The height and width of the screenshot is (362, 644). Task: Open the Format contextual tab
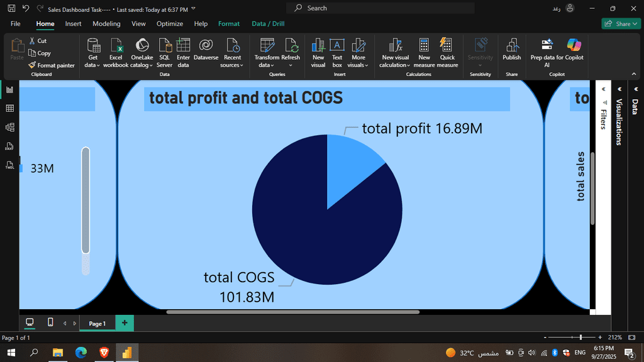click(229, 24)
